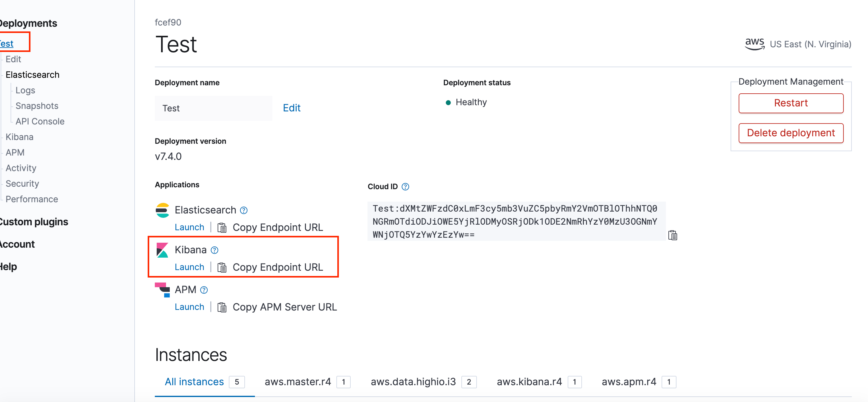The width and height of the screenshot is (868, 402).
Task: Switch to the aws.kibana.r4 instances tab
Action: (529, 381)
